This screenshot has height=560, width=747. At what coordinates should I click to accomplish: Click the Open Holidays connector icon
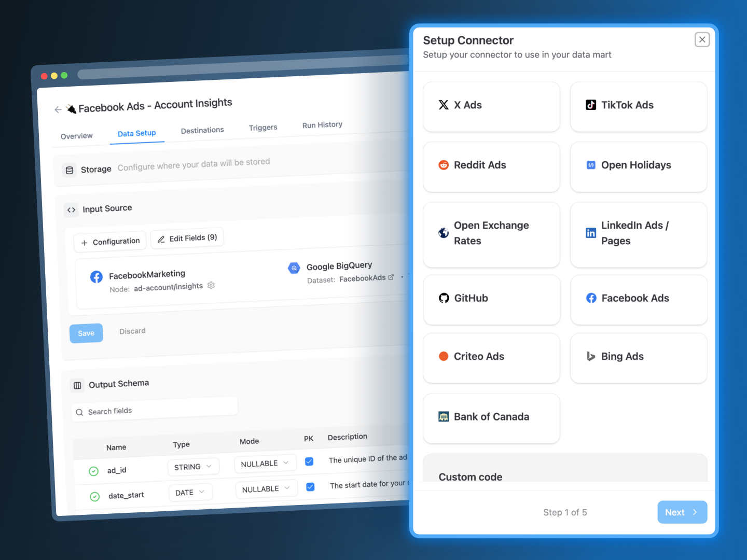591,165
